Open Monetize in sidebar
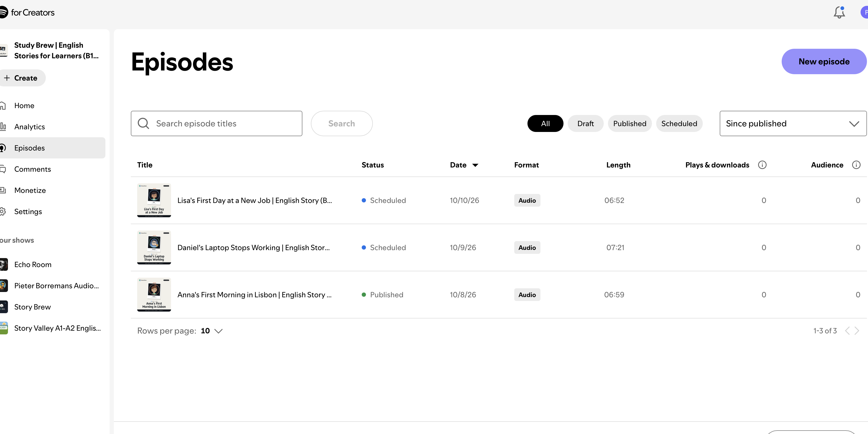868x434 pixels. coord(53,191)
